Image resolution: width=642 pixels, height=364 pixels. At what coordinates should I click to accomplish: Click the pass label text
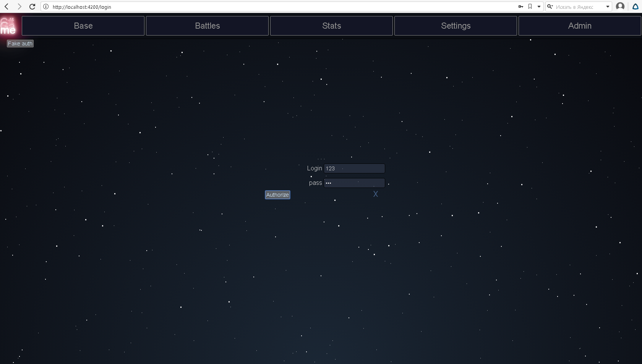pyautogui.click(x=315, y=183)
